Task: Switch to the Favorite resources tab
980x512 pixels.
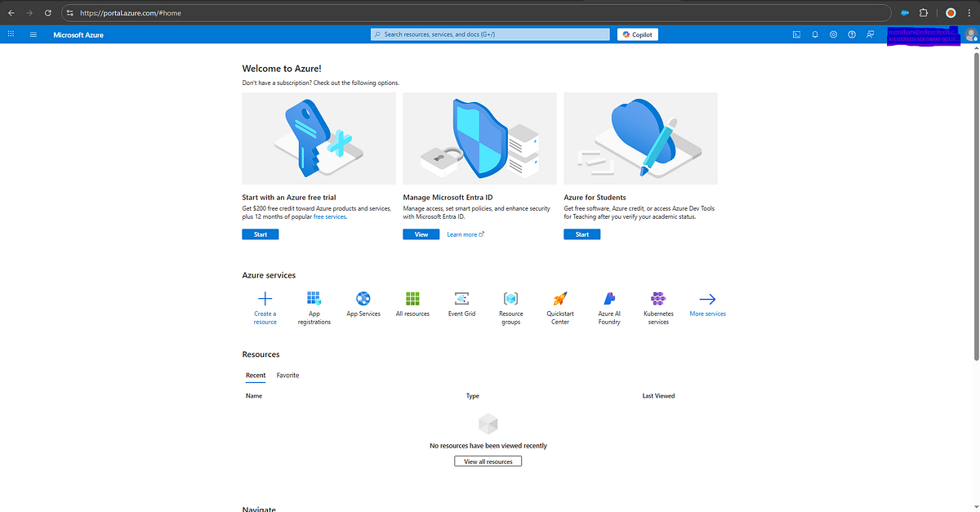Action: [x=287, y=375]
